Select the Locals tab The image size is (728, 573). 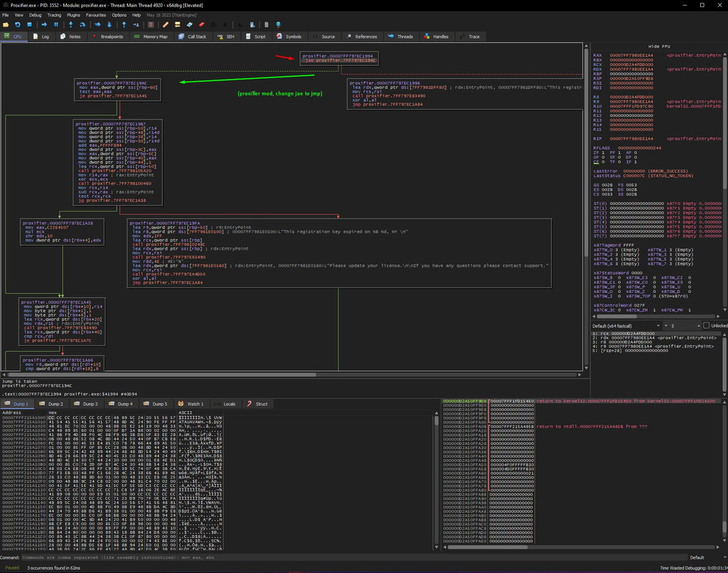coord(225,404)
